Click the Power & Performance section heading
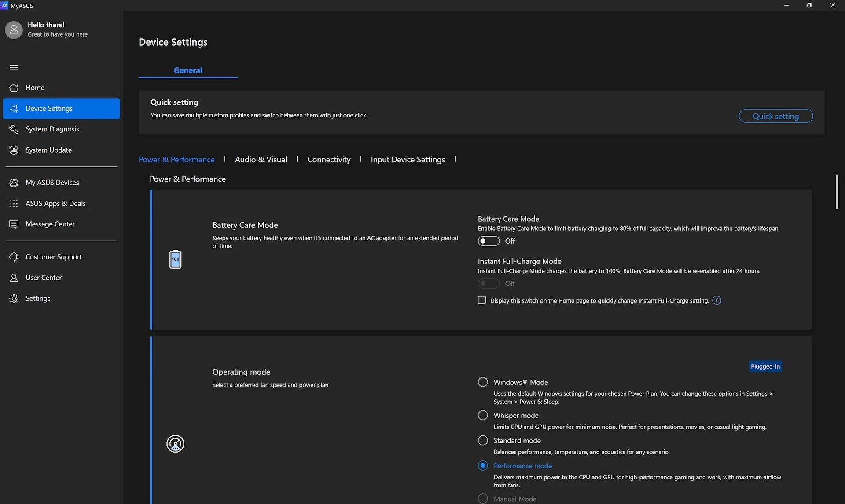The image size is (845, 504). tap(187, 179)
